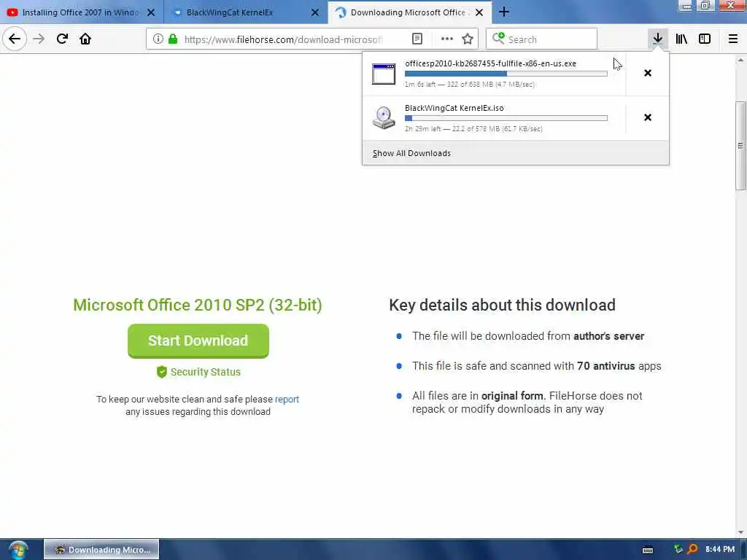This screenshot has width=747, height=560.
Task: Click the keyboard icon in system tray
Action: (x=648, y=550)
